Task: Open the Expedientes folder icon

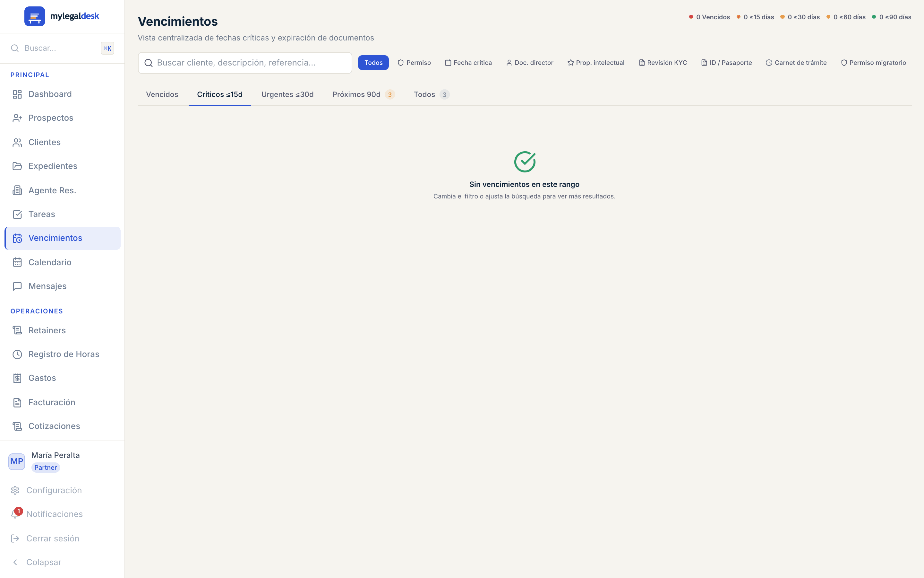Action: click(17, 166)
